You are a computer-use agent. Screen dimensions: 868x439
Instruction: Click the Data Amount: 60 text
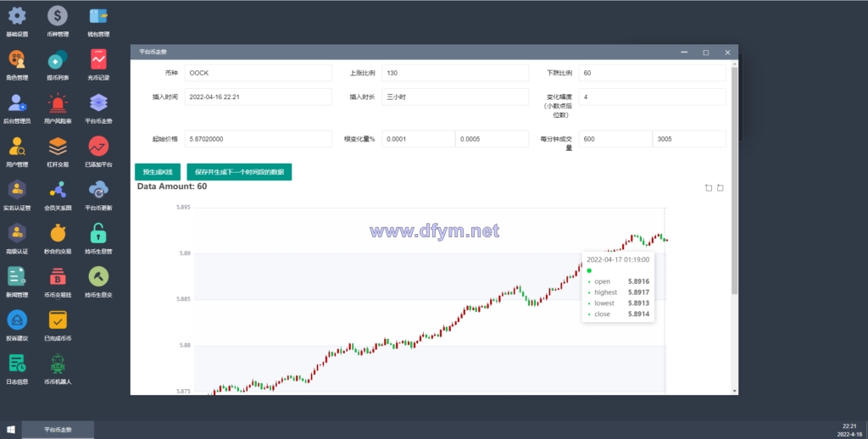click(172, 186)
